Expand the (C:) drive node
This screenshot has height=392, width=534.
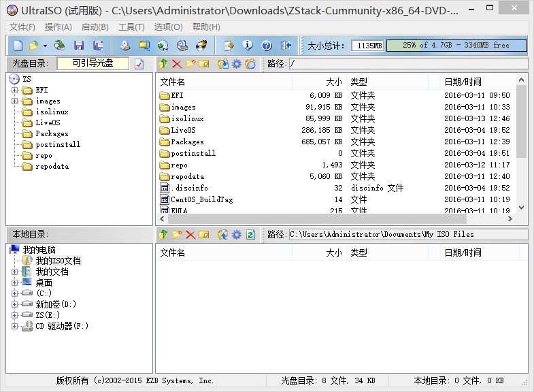pos(14,293)
